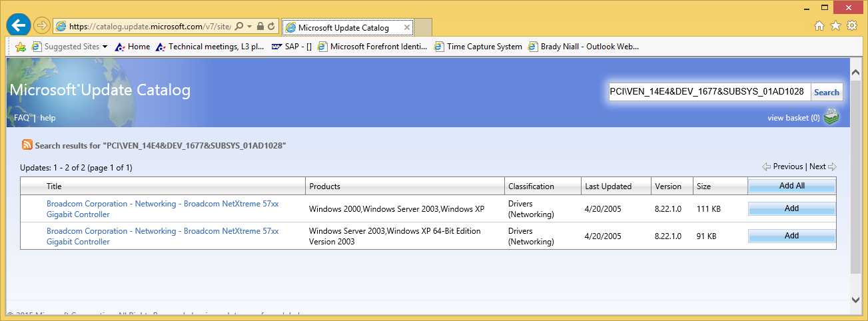This screenshot has width=868, height=321.
Task: Open the Broadcom driver link for XP 64-Bit Edition
Action: (x=163, y=236)
